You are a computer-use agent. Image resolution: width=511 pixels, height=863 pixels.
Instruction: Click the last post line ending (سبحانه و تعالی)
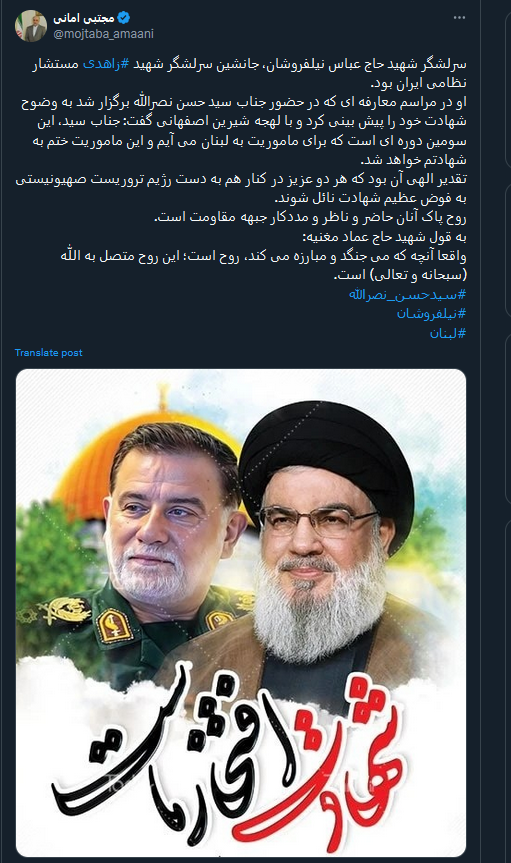click(400, 275)
